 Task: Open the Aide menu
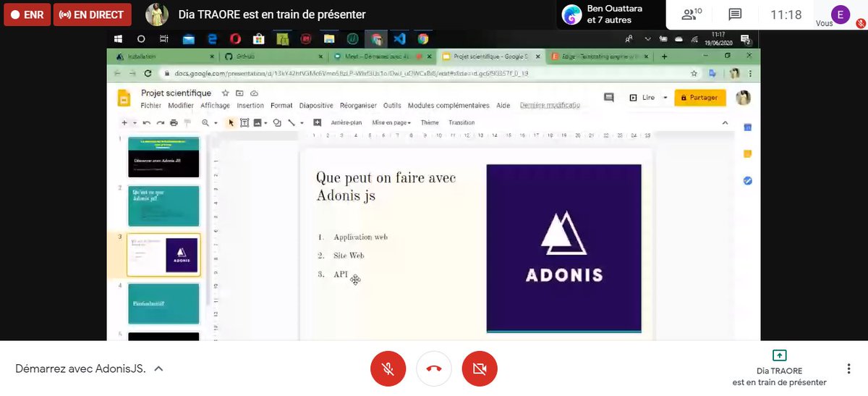point(503,106)
